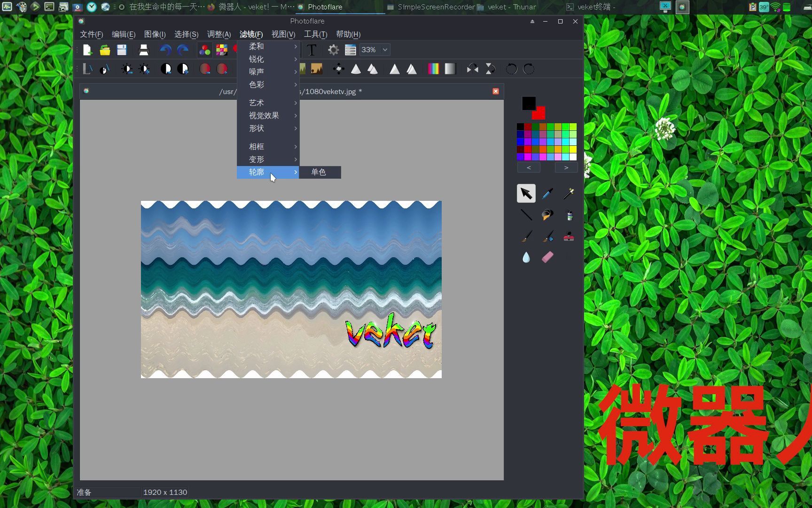
Task: Switch to veket - Thunar in the taskbar
Action: click(507, 7)
